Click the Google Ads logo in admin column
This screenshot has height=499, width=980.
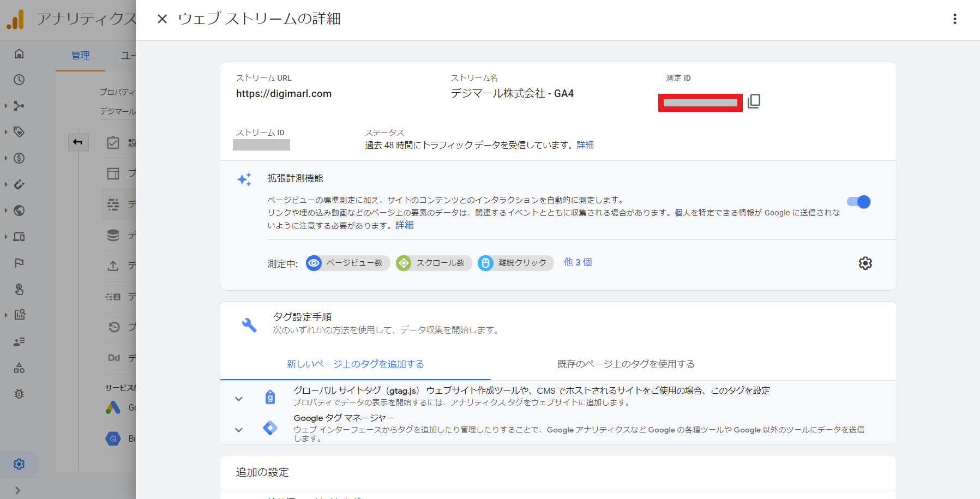113,407
